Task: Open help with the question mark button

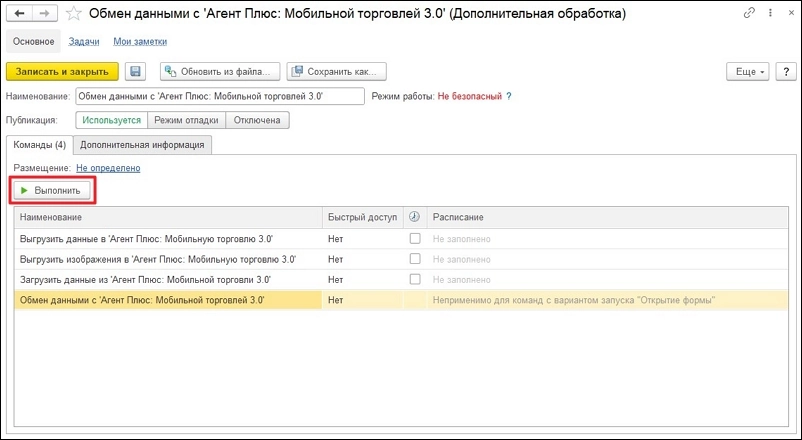Action: tap(786, 72)
